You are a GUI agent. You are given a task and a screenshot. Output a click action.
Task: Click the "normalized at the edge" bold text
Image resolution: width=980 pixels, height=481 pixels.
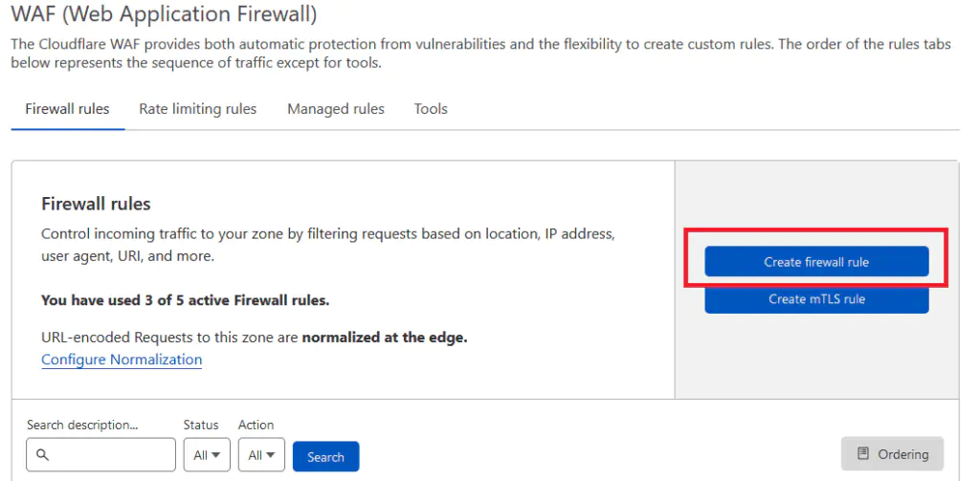(385, 338)
